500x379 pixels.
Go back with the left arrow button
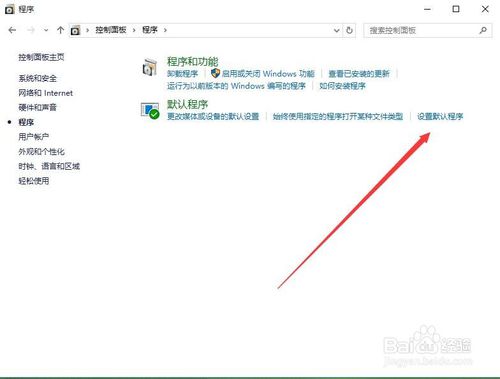12,30
